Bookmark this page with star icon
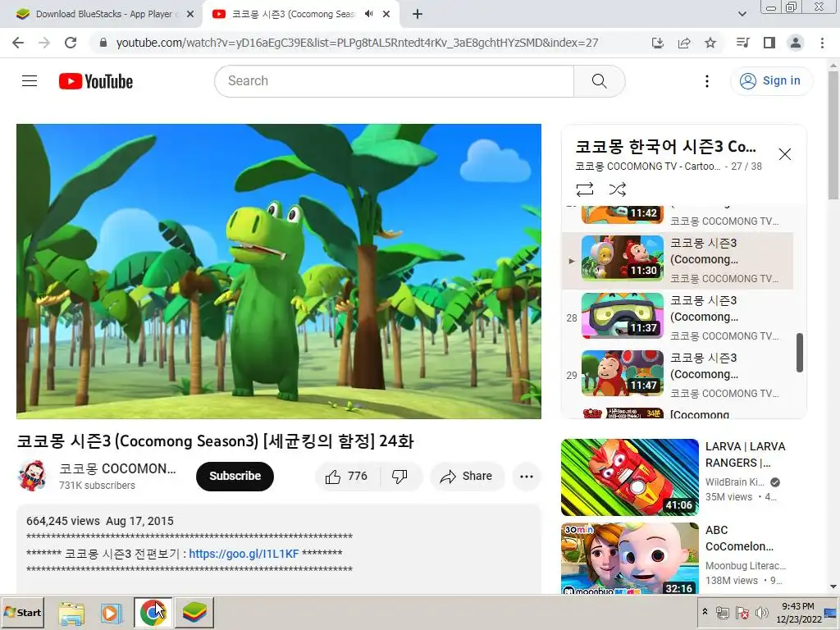The image size is (840, 630). [710, 43]
